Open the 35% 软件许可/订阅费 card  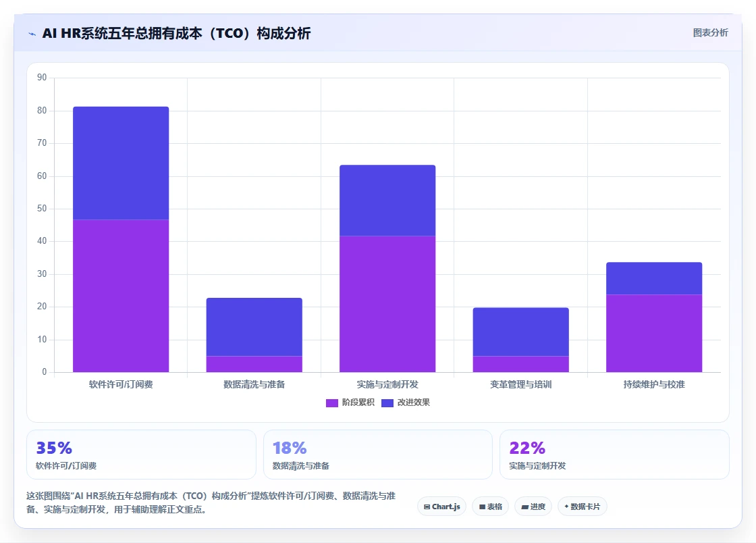(x=141, y=455)
